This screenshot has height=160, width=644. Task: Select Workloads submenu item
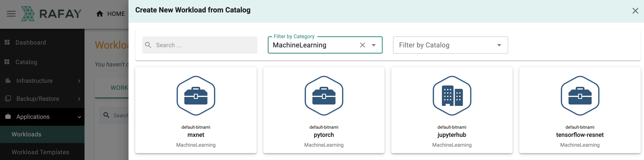pyautogui.click(x=42, y=134)
